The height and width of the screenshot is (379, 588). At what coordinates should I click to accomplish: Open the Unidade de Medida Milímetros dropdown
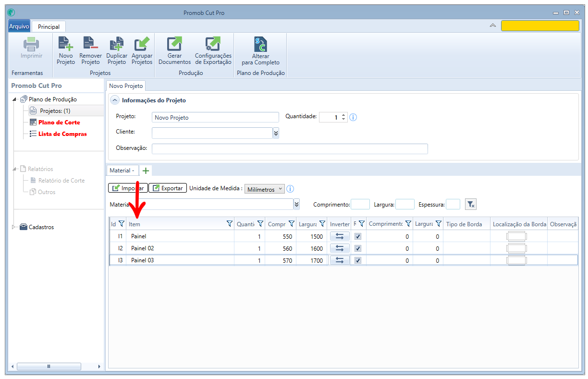[265, 189]
